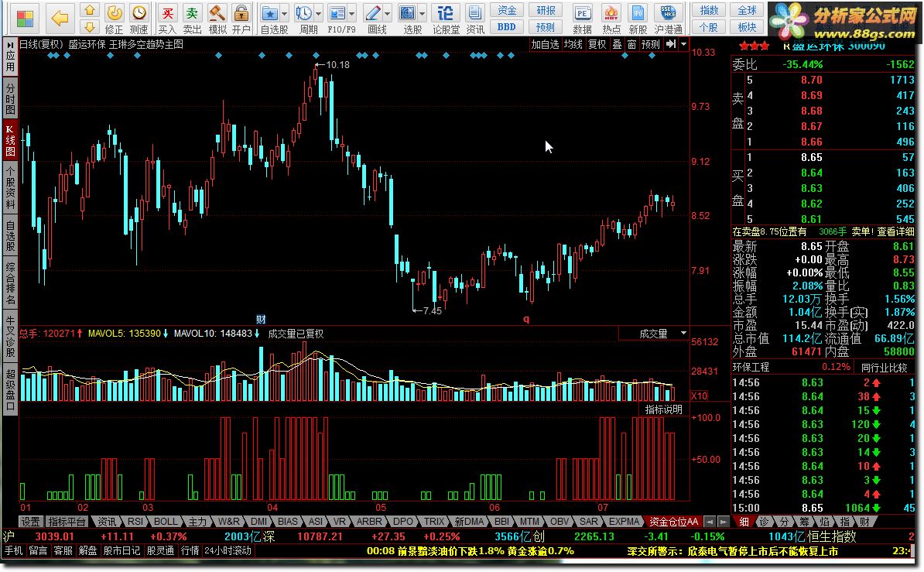Click the 数据 PE data icon
This screenshot has height=572, width=924.
coord(582,13)
